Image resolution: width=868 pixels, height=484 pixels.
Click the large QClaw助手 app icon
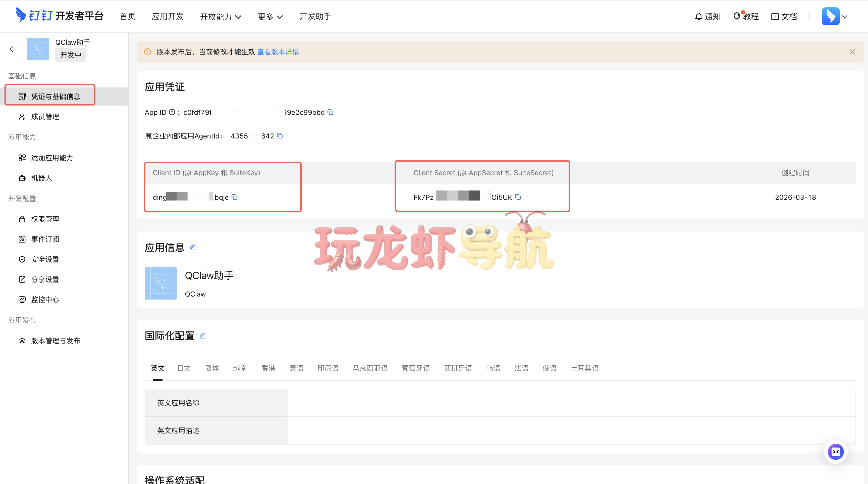click(161, 283)
